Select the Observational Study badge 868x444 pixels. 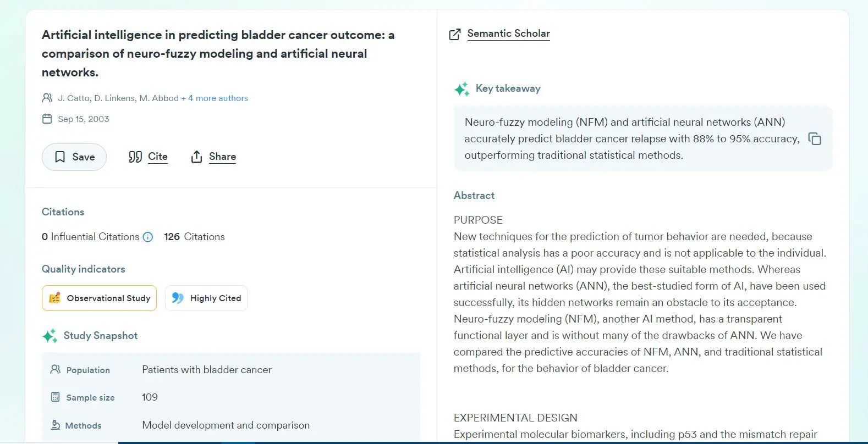pyautogui.click(x=99, y=298)
